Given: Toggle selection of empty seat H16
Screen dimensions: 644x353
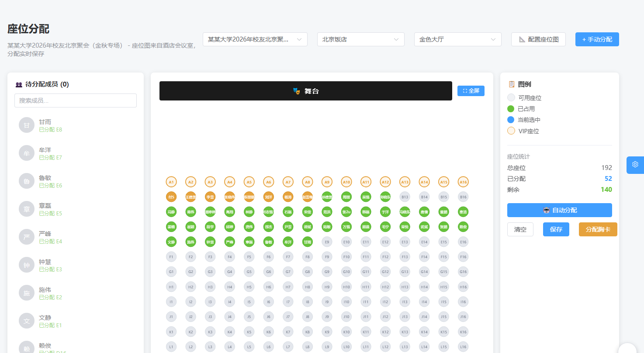Looking at the screenshot, I should (463, 287).
